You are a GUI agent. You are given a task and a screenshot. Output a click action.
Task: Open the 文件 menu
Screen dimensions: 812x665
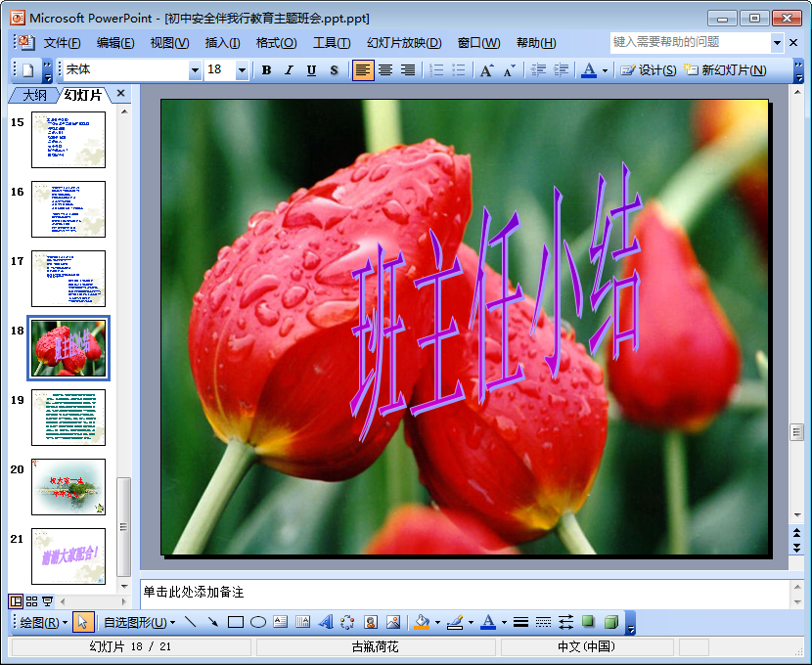tap(63, 43)
